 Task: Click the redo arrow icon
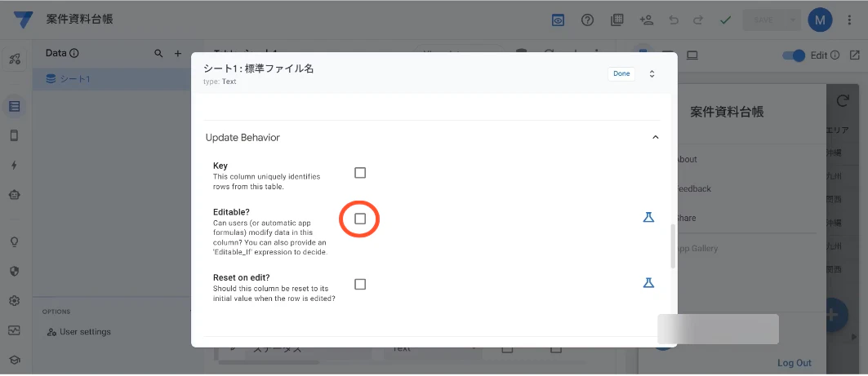[699, 20]
